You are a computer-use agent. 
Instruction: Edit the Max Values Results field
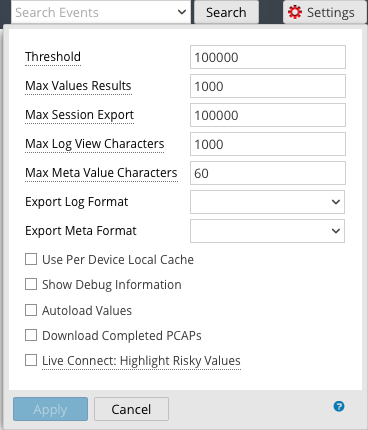click(x=268, y=86)
